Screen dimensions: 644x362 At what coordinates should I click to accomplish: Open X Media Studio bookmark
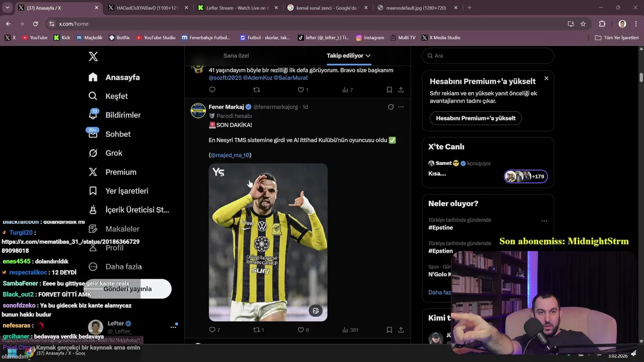[441, 38]
